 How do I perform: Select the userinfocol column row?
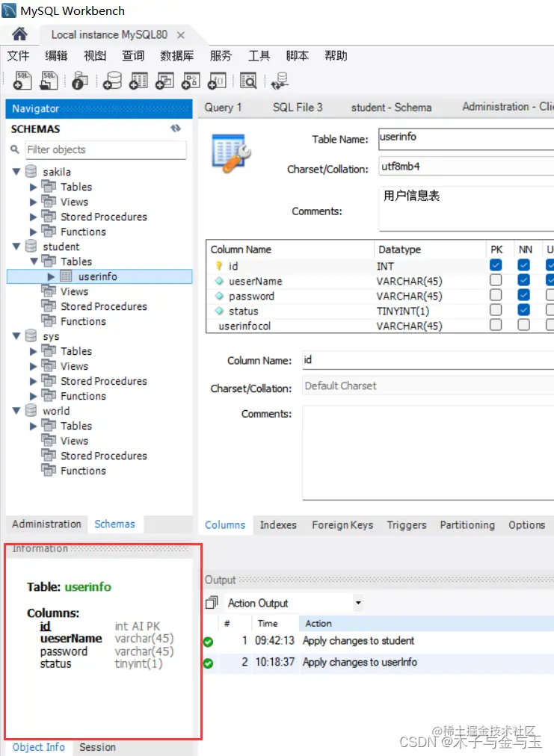click(381, 326)
